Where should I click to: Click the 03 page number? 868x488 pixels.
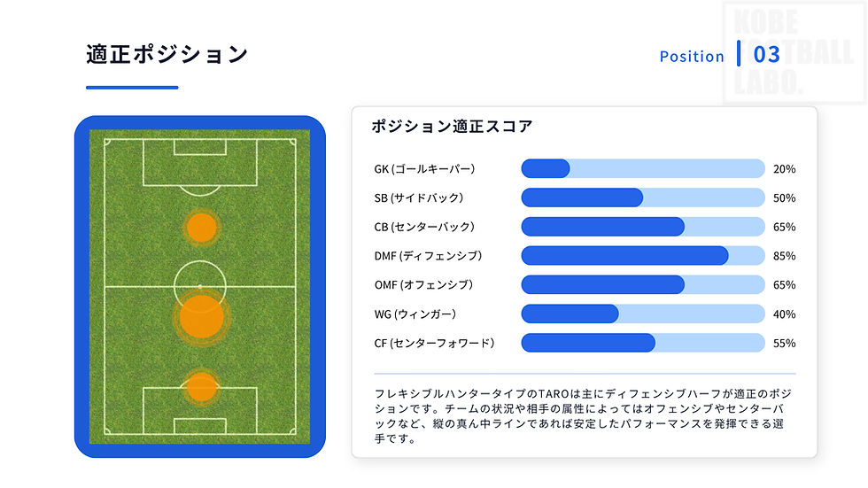(x=767, y=54)
